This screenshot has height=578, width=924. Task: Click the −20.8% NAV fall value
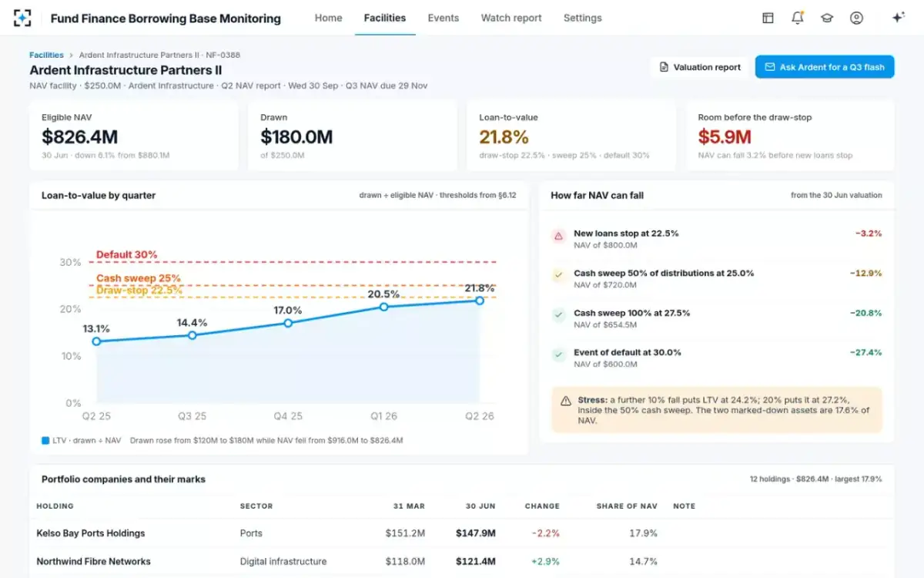(x=866, y=313)
